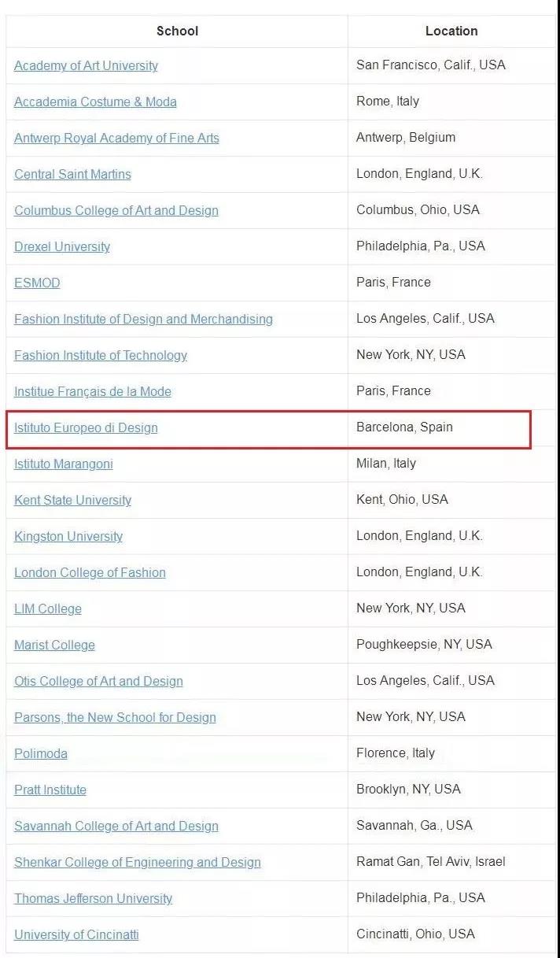Click Parsons, the New School for Design
The width and height of the screenshot is (560, 958).
pyautogui.click(x=115, y=718)
